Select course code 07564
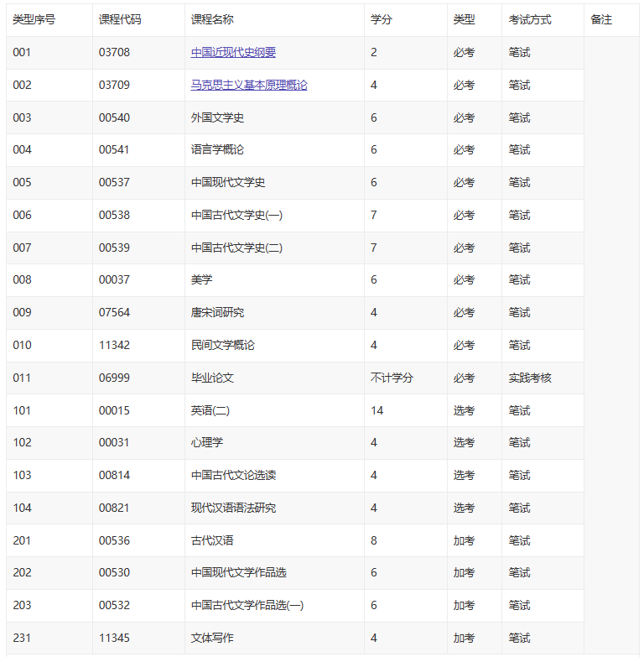644x657 pixels. click(114, 312)
